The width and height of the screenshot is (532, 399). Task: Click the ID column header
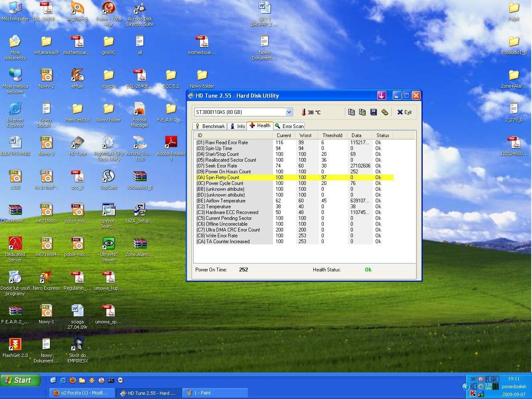[233, 135]
